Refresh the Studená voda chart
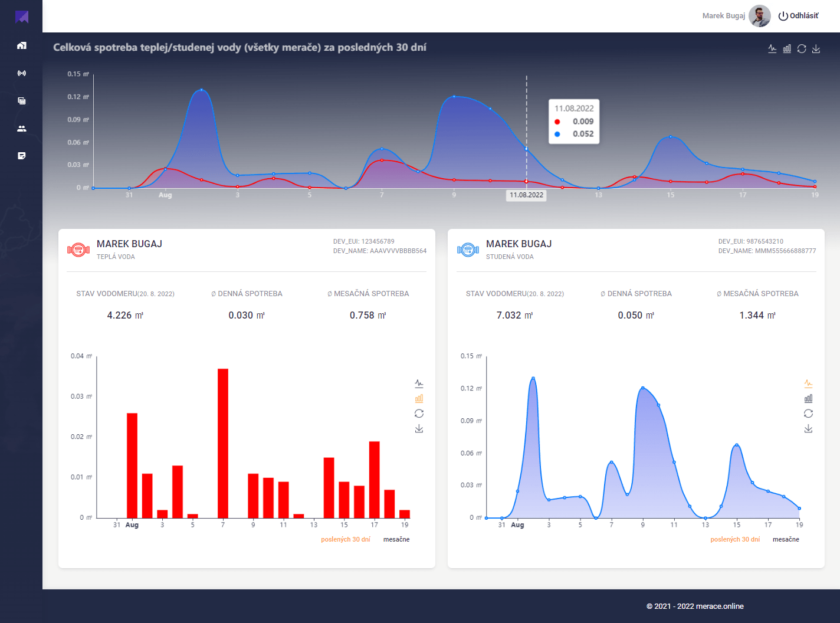This screenshot has width=840, height=623. point(808,414)
